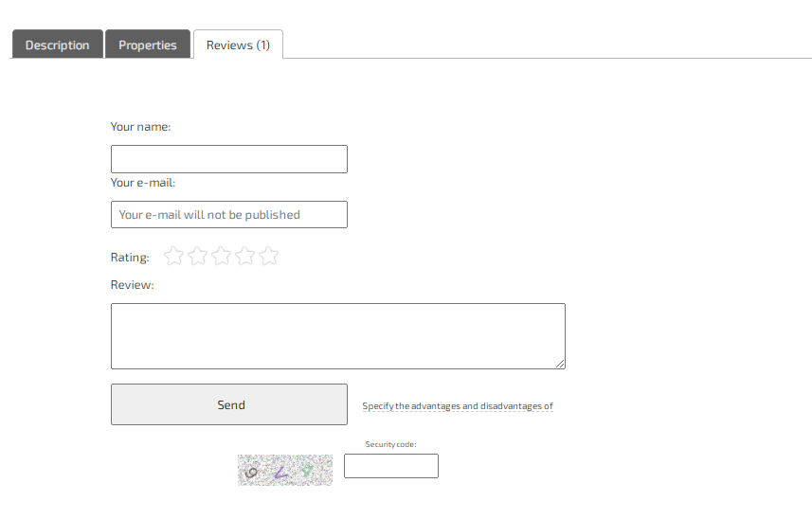Screen dimensions: 812x519
Task: Click the Review textarea corner grip
Action: (x=560, y=364)
